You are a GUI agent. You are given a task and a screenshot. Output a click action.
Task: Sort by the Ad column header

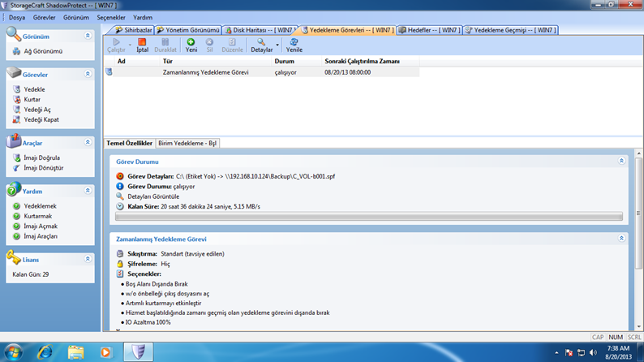(137, 61)
